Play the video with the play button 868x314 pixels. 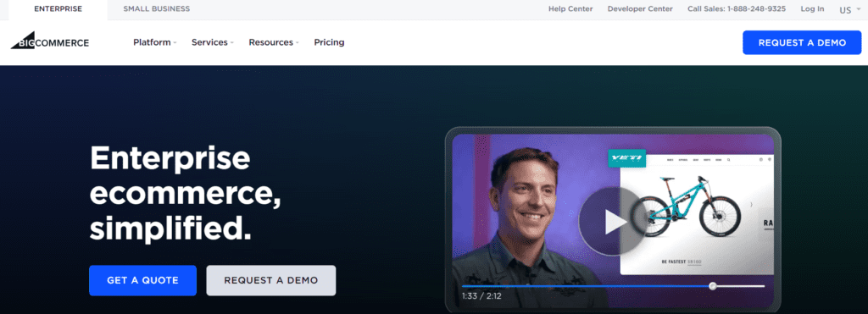tap(613, 222)
